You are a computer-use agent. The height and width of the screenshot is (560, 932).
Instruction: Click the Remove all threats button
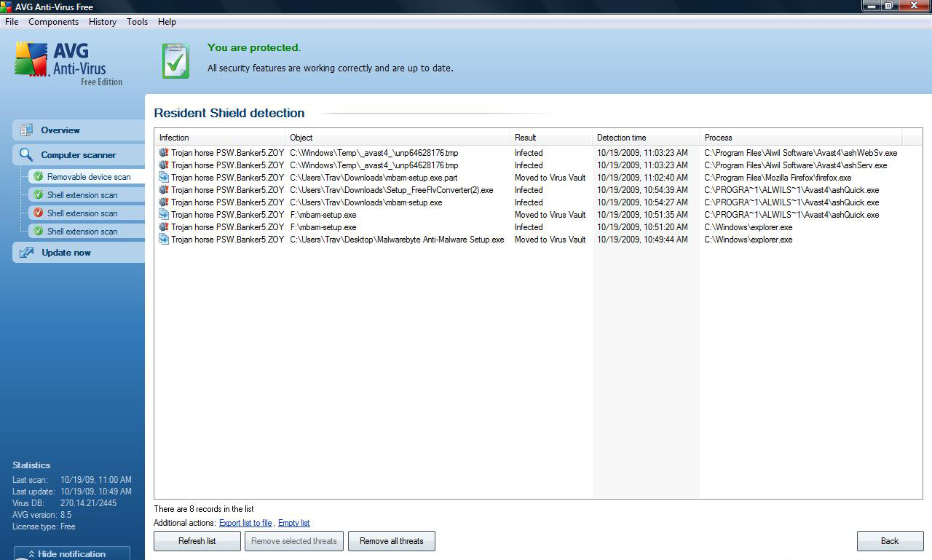click(x=392, y=541)
